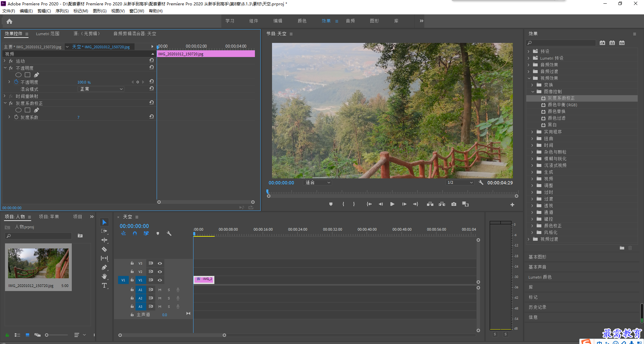The image size is (644, 344).
Task: Toggle Snap magnet in the timeline
Action: point(135,233)
